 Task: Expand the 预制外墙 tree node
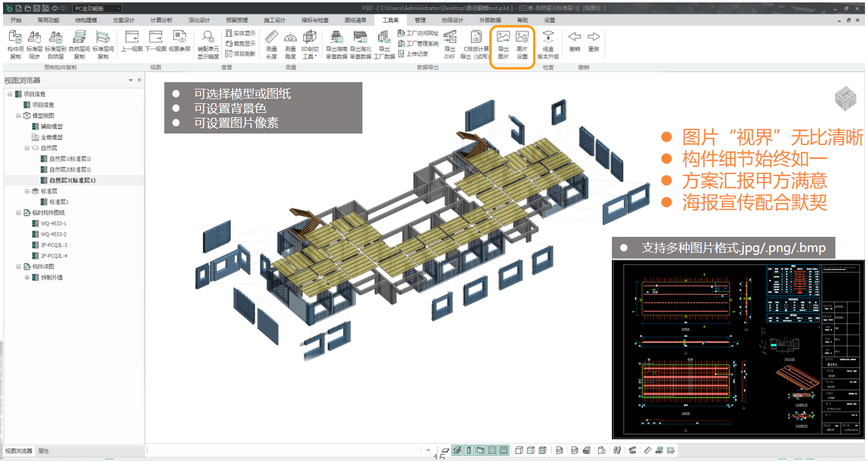click(x=27, y=278)
